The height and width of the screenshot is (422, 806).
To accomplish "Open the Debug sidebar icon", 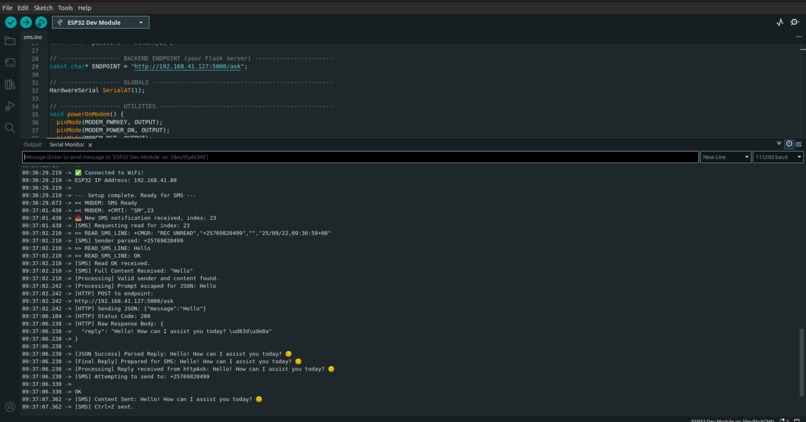I will [x=10, y=106].
